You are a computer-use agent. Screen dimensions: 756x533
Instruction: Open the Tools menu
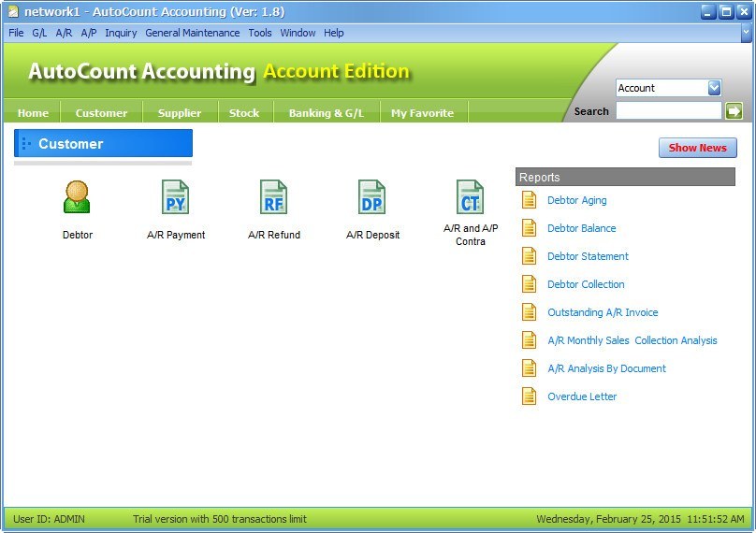coord(260,33)
